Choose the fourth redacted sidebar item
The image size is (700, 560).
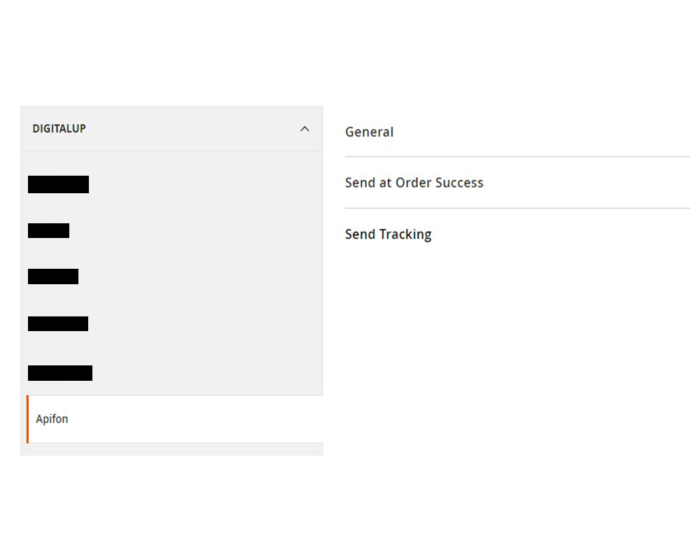[58, 324]
